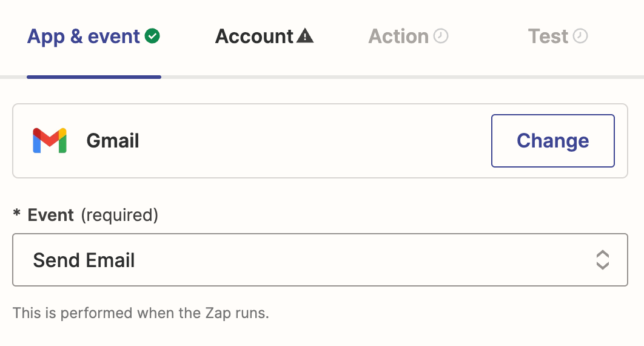This screenshot has width=644, height=346.
Task: Switch to the Account tab
Action: (255, 37)
